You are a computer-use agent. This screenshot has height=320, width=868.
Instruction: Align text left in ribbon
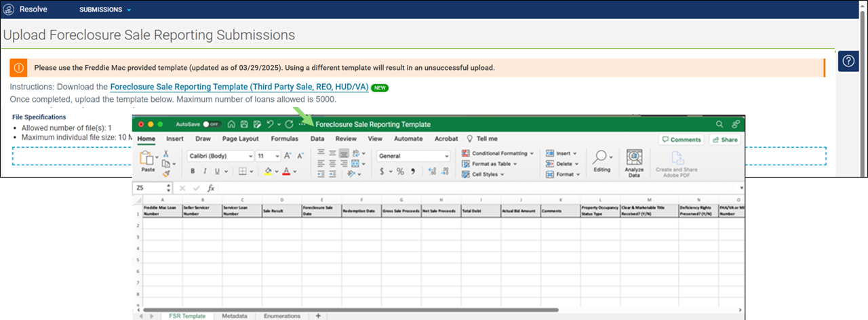321,163
